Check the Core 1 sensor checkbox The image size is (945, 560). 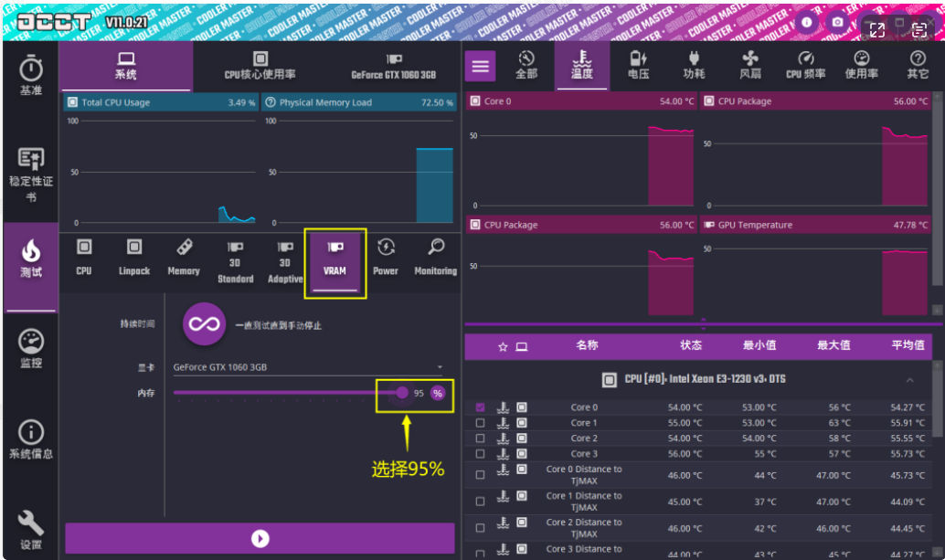click(480, 423)
